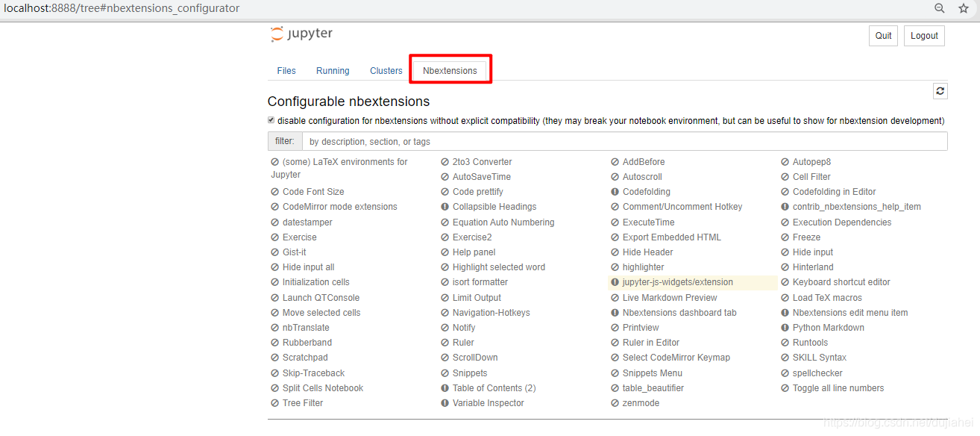Click the disabled icon beside spellchecker
Screen dimensions: 980x436
[x=785, y=373]
